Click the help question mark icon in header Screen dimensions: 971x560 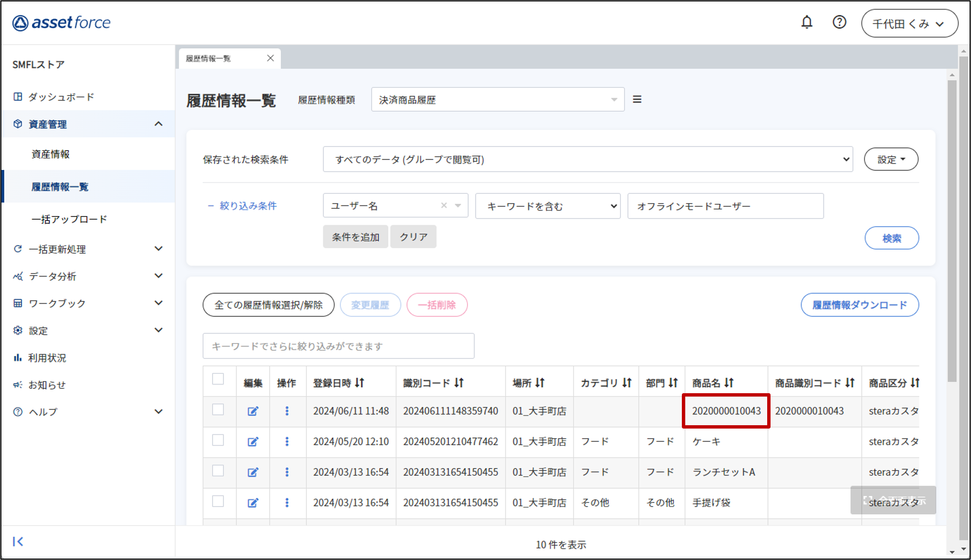839,22
